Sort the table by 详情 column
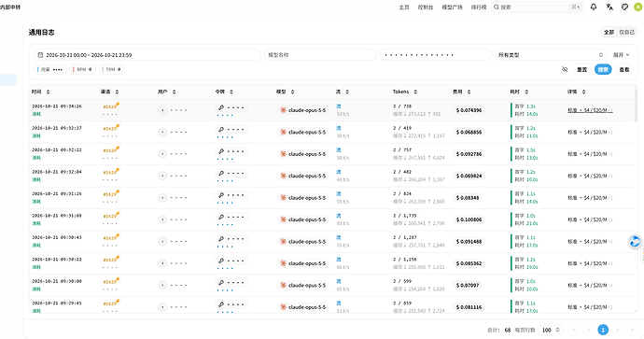Screen dimensions: 644x339 pyautogui.click(x=577, y=92)
